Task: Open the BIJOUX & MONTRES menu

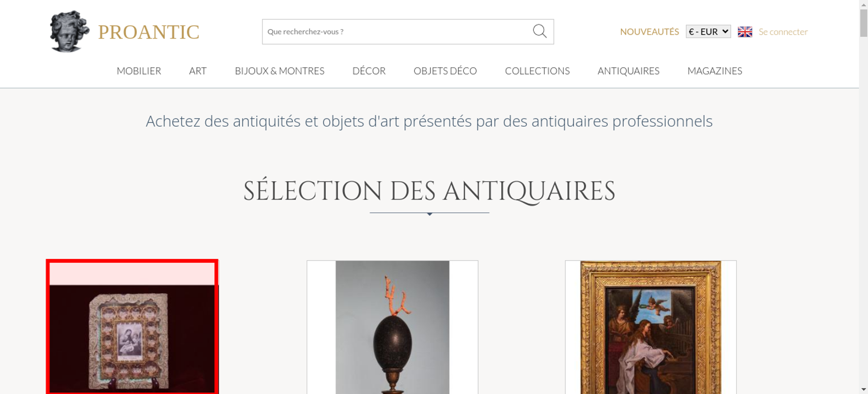Action: pos(279,71)
